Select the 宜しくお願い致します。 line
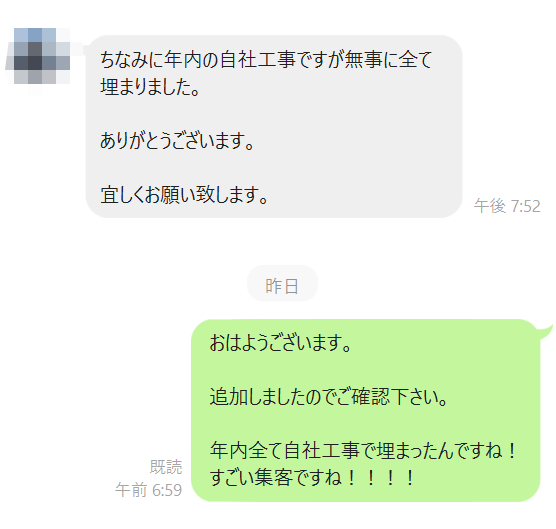The width and height of the screenshot is (556, 529). (x=184, y=195)
